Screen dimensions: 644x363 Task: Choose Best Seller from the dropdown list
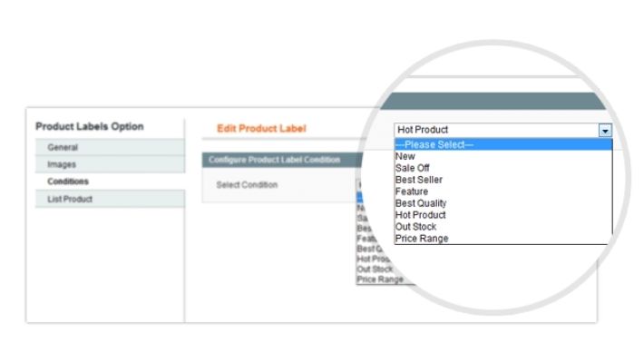tap(419, 180)
